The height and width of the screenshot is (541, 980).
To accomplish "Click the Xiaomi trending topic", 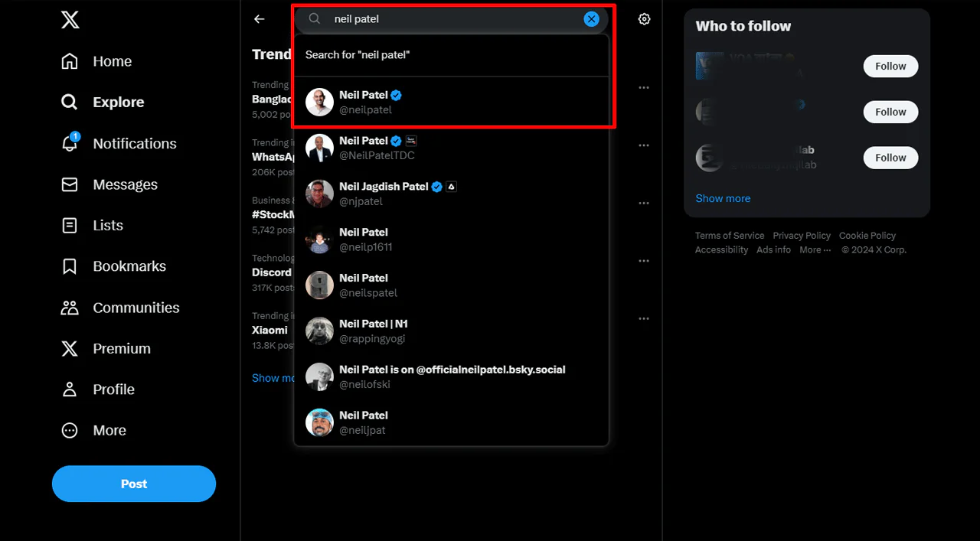I will pos(272,330).
